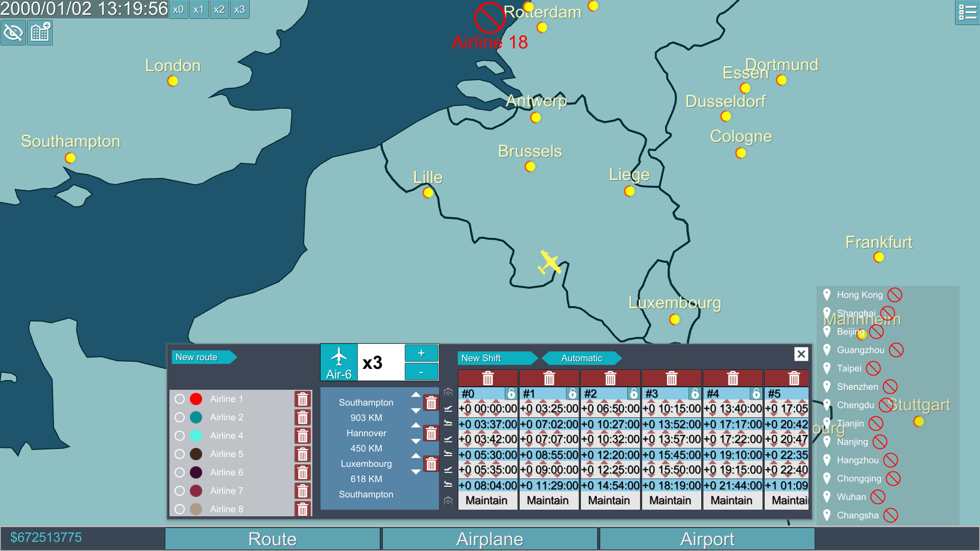The height and width of the screenshot is (551, 980).
Task: Unlock shift #1 via its padlock toggle
Action: click(572, 393)
